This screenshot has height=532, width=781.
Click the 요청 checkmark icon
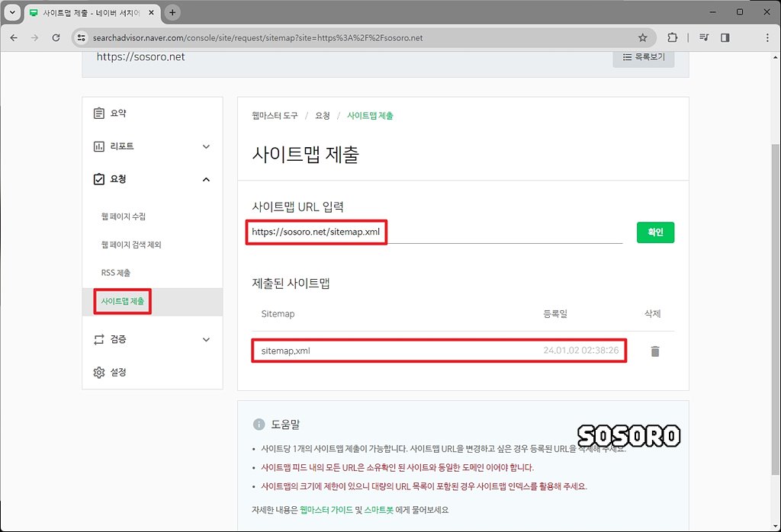click(99, 178)
